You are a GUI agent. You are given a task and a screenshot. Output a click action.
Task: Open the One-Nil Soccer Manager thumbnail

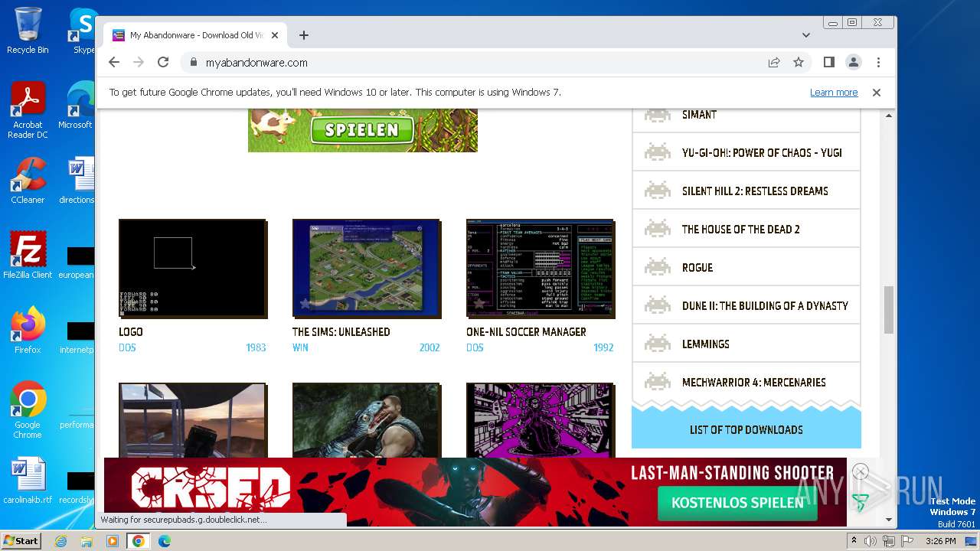point(541,269)
